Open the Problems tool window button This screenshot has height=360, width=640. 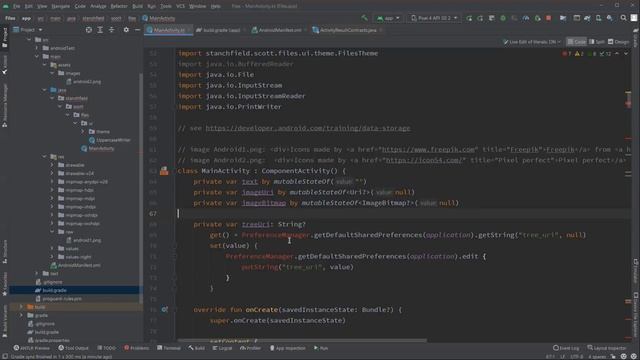tap(137, 348)
